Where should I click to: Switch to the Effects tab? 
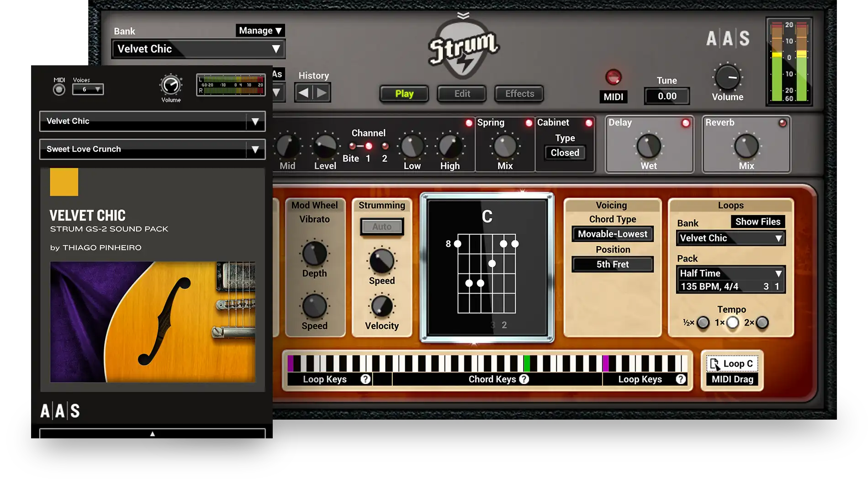pyautogui.click(x=519, y=94)
